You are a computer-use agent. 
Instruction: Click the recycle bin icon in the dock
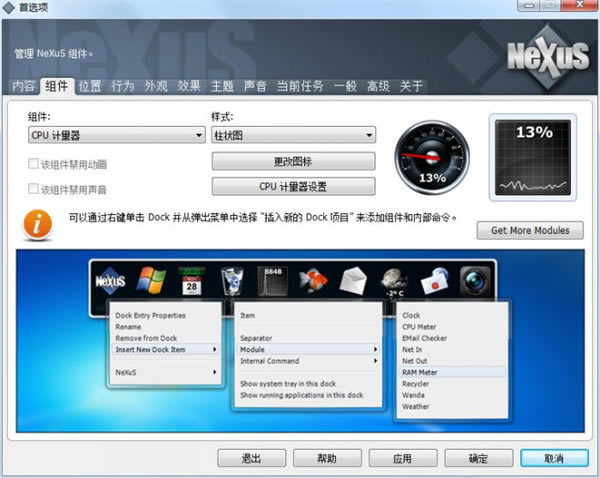pos(232,281)
